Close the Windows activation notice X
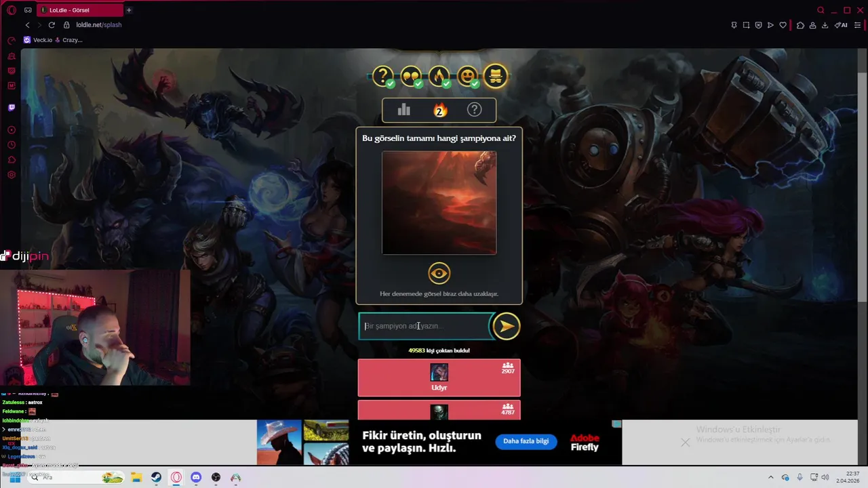The height and width of the screenshot is (488, 868). [x=686, y=442]
